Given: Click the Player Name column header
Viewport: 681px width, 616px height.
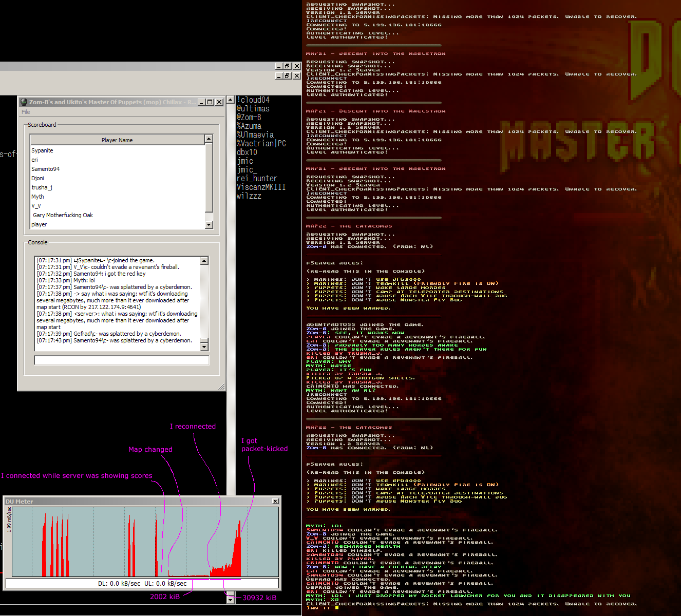Looking at the screenshot, I should point(117,140).
